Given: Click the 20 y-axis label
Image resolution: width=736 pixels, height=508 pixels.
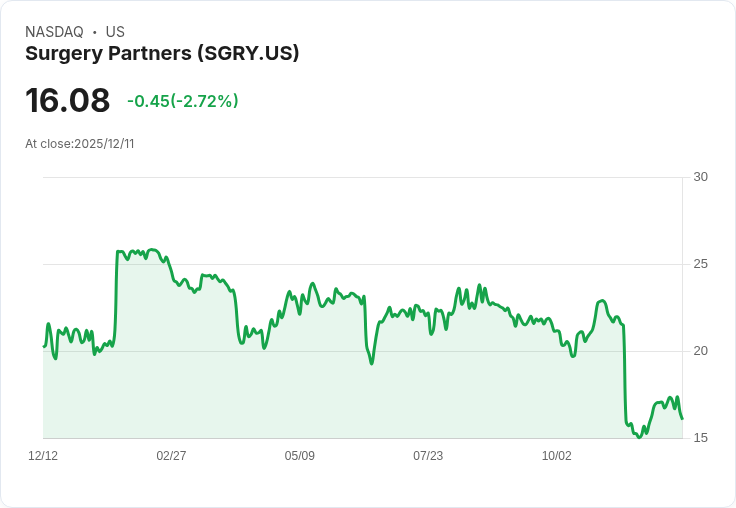Looking at the screenshot, I should (x=700, y=351).
